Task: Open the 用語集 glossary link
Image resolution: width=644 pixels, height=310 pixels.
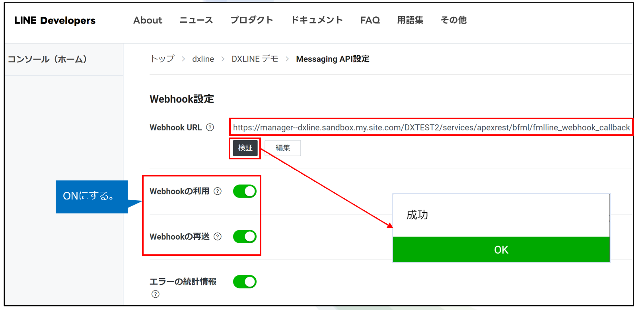Action: 410,20
